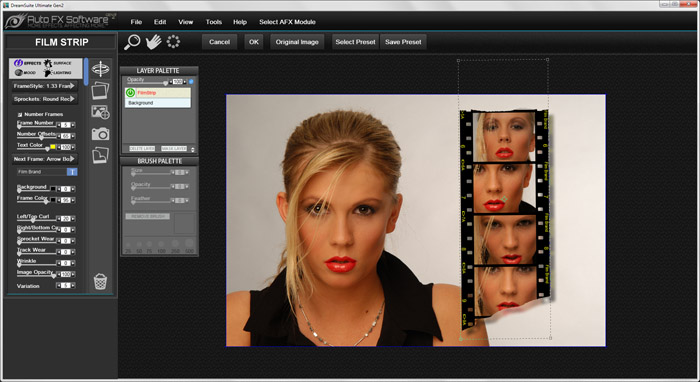Open the Select AFX Module menu
700x382 pixels.
tap(287, 22)
